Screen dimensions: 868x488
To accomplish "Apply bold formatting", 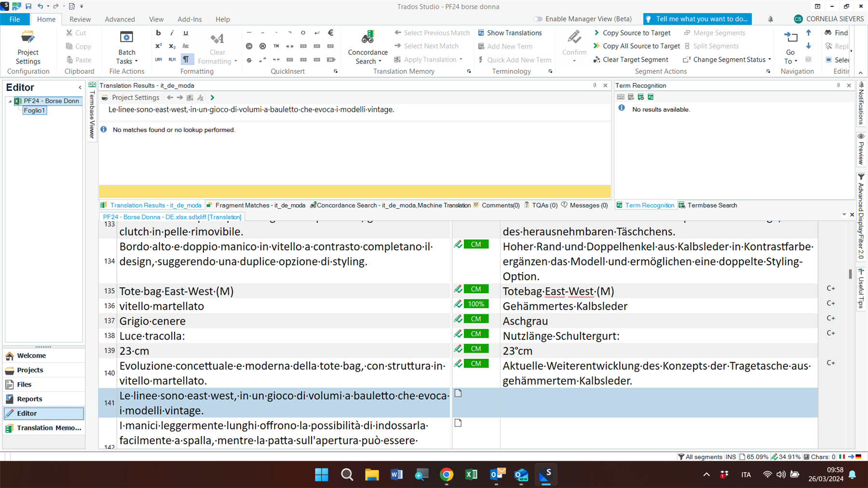I will (x=158, y=33).
